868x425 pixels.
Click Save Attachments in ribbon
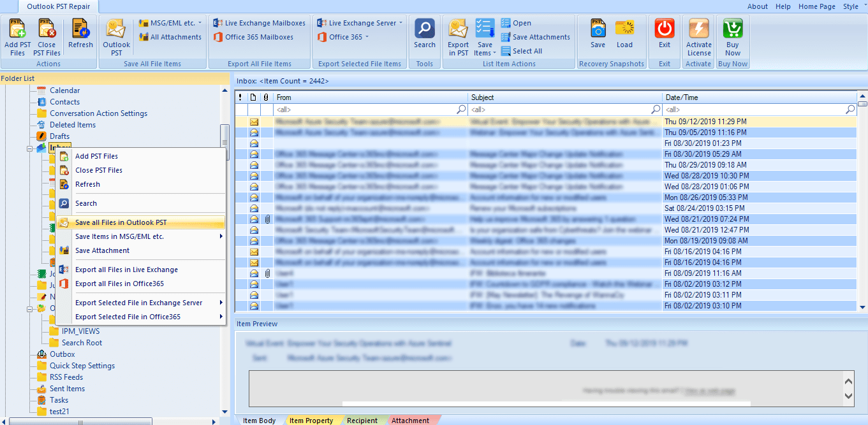point(535,37)
